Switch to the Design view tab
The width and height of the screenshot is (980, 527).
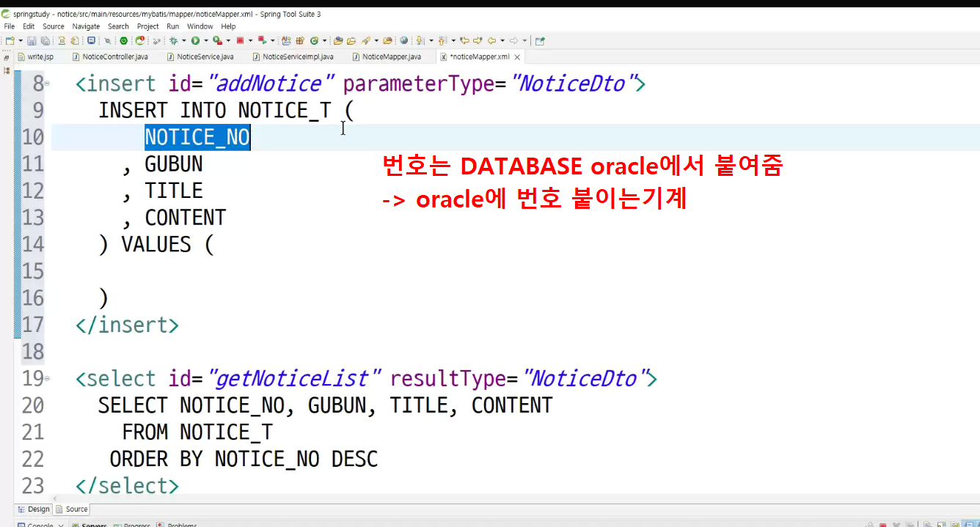(34, 509)
